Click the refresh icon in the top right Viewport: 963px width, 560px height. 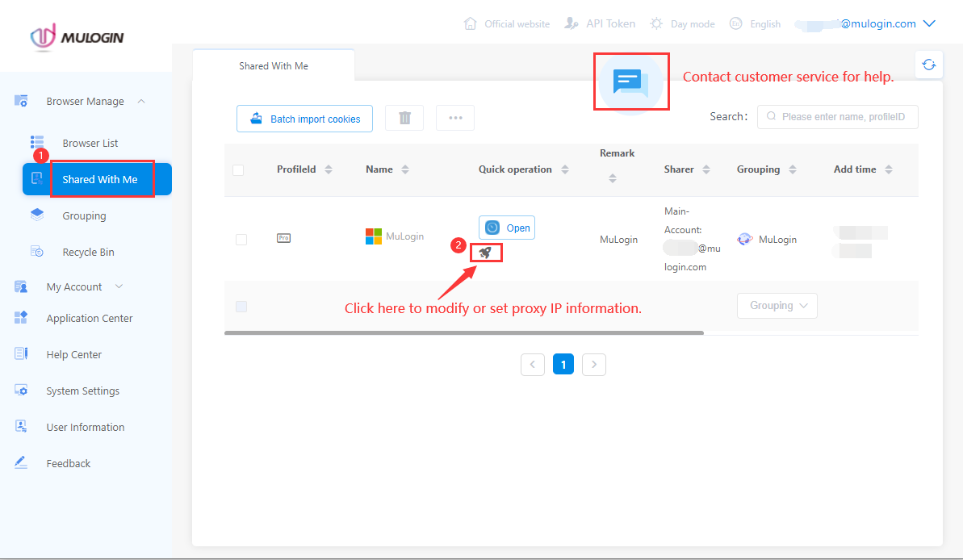(x=928, y=64)
